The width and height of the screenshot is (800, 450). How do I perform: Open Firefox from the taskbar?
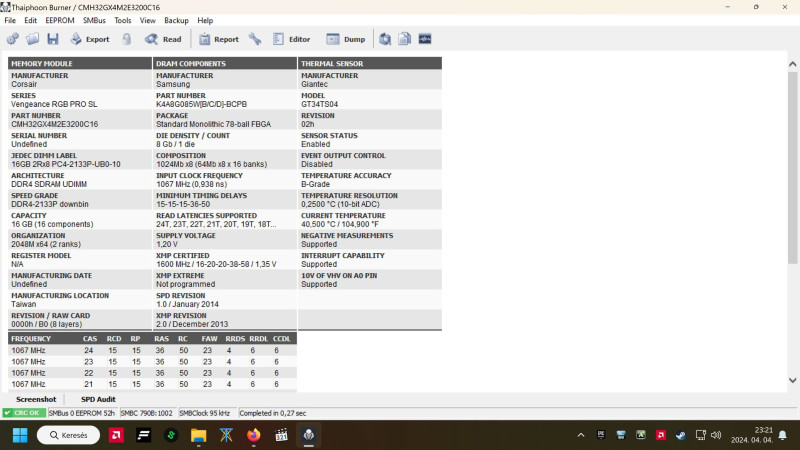pos(254,435)
